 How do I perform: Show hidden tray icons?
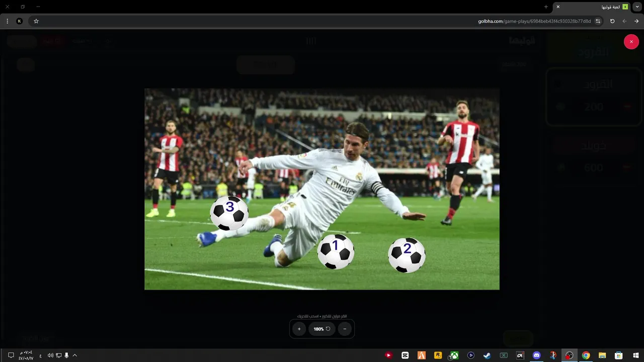74,355
